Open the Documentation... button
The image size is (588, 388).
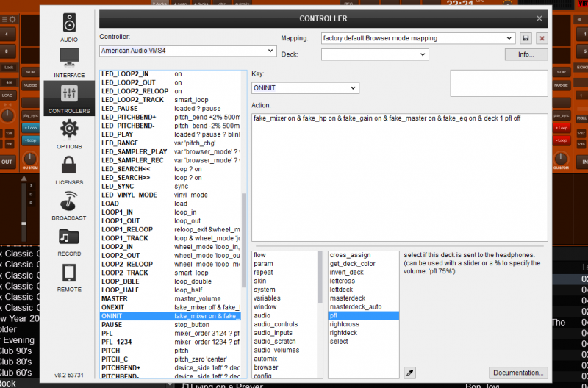pyautogui.click(x=518, y=373)
